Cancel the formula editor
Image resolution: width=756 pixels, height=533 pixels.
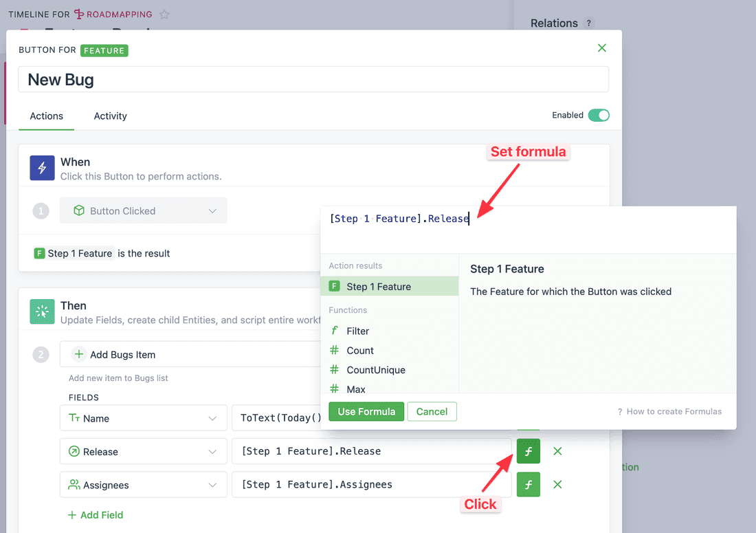click(432, 411)
